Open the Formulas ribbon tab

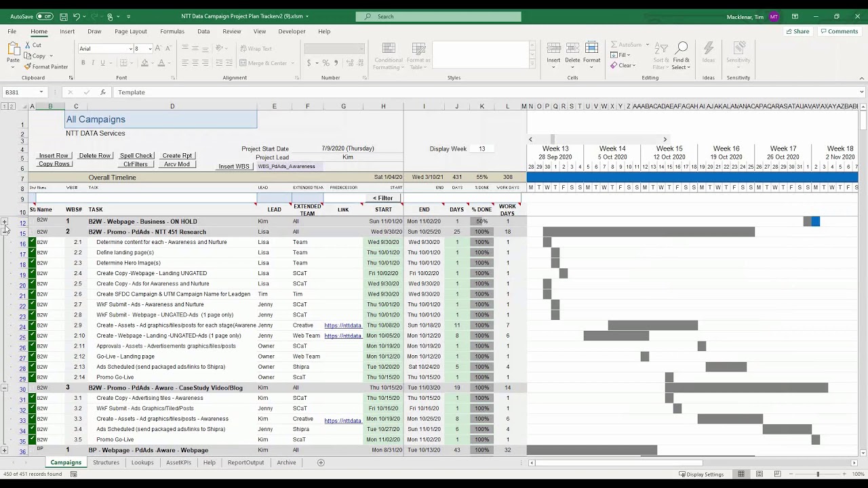tap(172, 31)
